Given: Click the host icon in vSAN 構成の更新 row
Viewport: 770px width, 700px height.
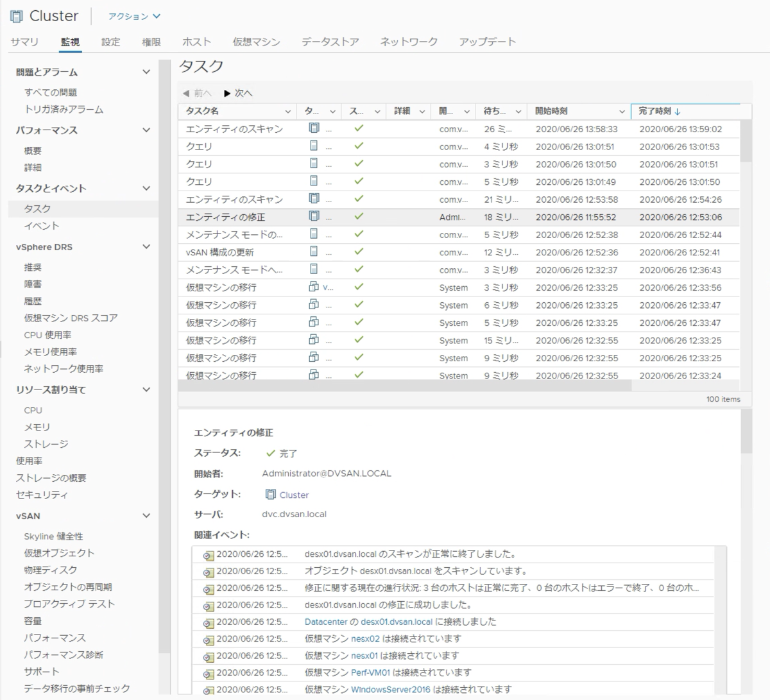Looking at the screenshot, I should click(x=314, y=252).
